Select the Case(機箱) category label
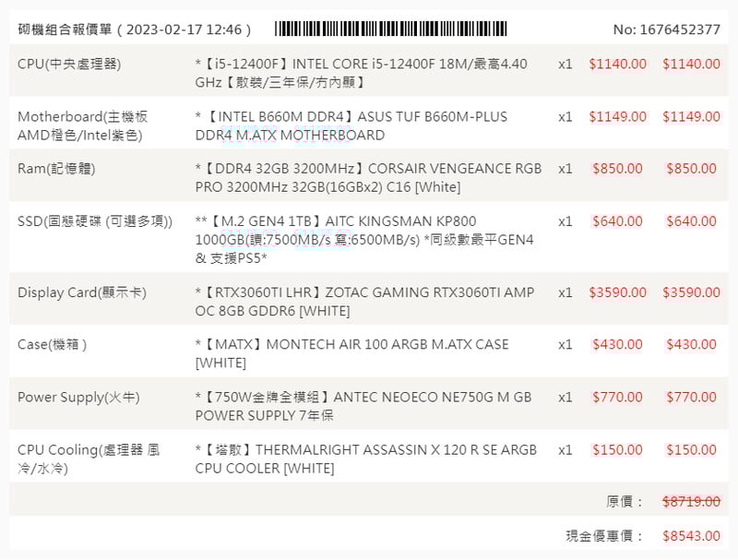The image size is (738, 560). point(53,344)
